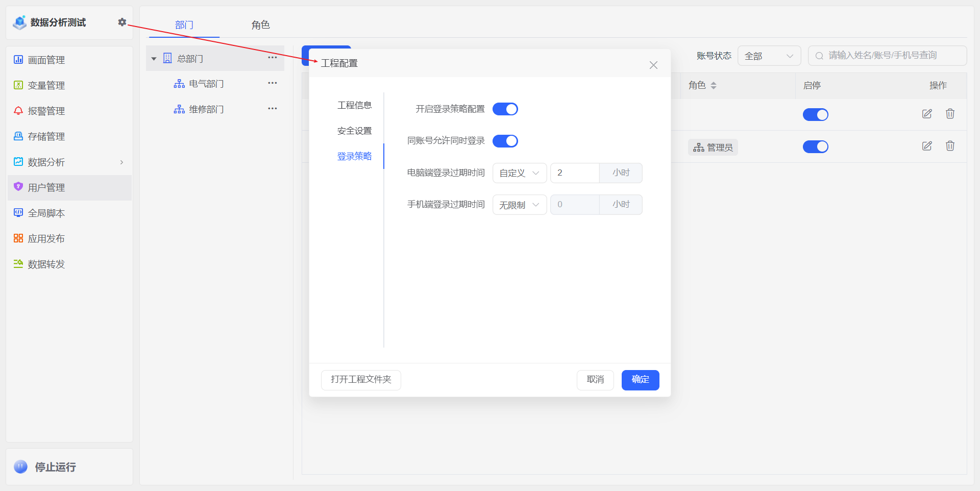Disable the 管理员 account status toggle

(815, 146)
